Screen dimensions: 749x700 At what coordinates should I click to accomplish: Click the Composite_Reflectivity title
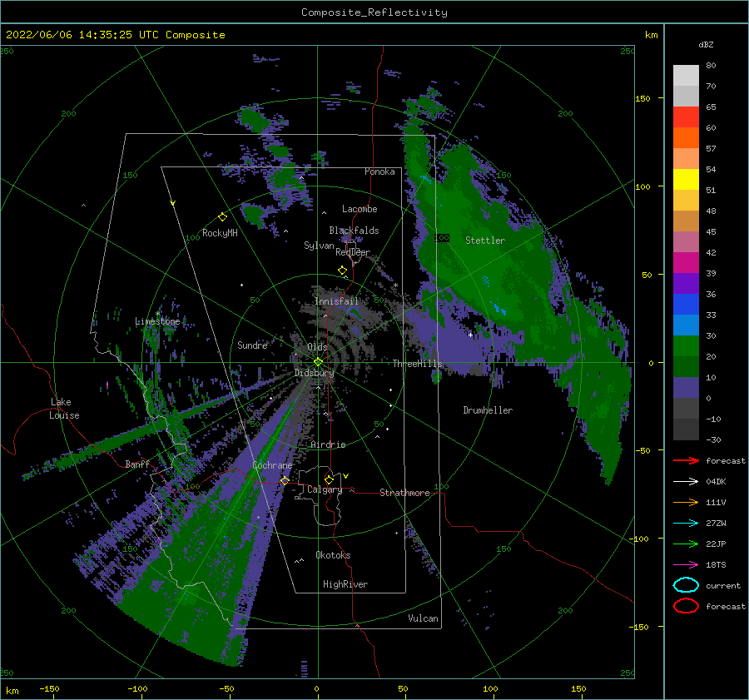click(x=374, y=12)
